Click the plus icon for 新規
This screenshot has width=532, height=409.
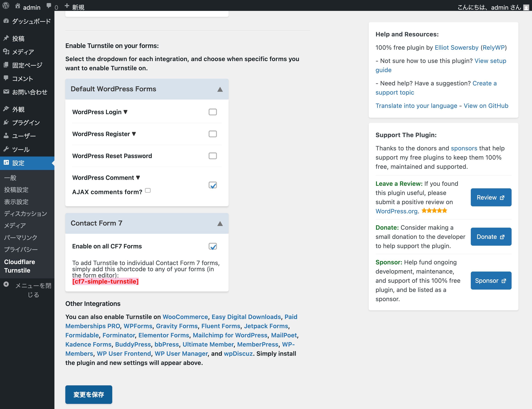pyautogui.click(x=67, y=6)
